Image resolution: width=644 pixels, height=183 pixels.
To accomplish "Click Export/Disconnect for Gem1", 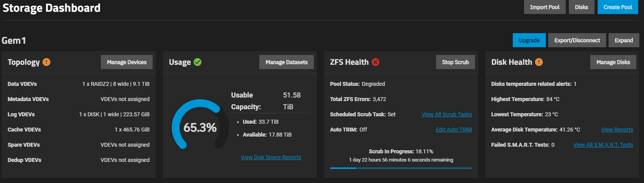I will 577,40.
